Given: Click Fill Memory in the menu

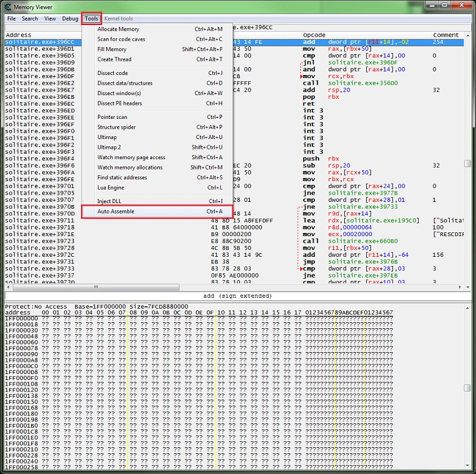Looking at the screenshot, I should [112, 49].
